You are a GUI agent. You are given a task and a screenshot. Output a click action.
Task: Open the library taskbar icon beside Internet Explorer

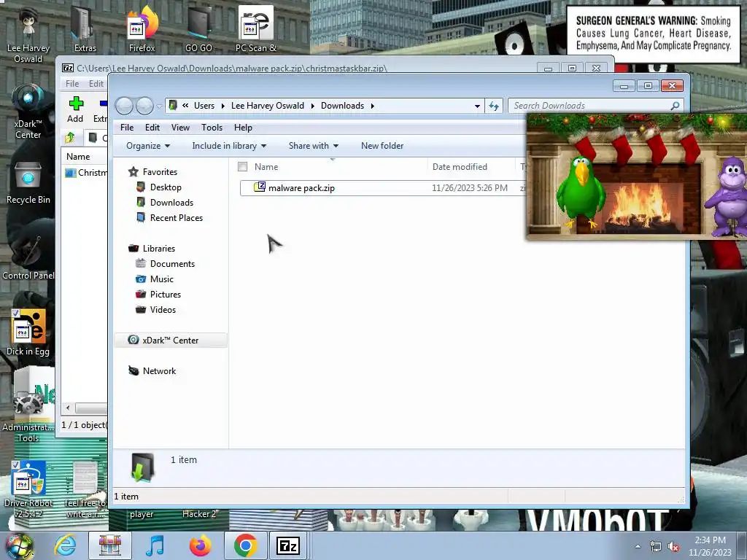(110, 545)
